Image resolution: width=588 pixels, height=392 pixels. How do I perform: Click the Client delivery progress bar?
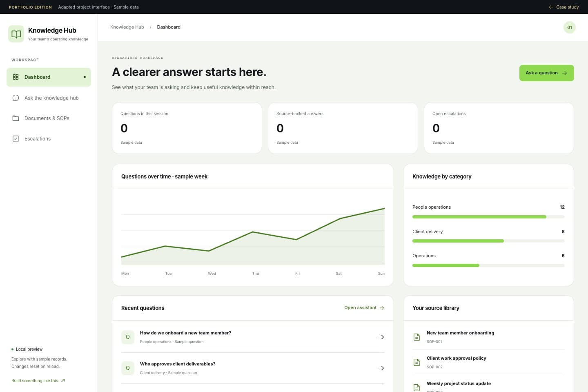[x=488, y=241]
